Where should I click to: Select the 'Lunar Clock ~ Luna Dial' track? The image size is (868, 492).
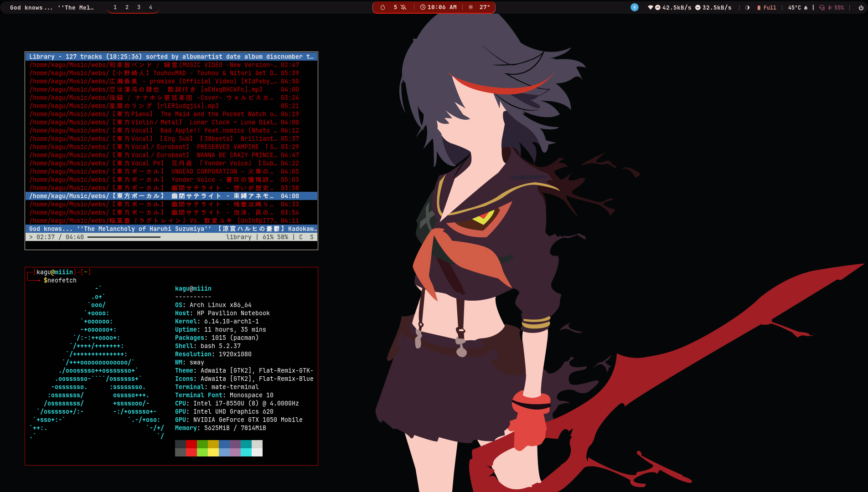pos(171,122)
